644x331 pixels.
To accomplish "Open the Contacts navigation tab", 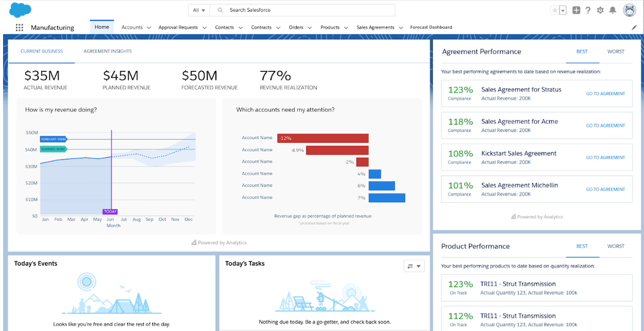I will point(224,27).
